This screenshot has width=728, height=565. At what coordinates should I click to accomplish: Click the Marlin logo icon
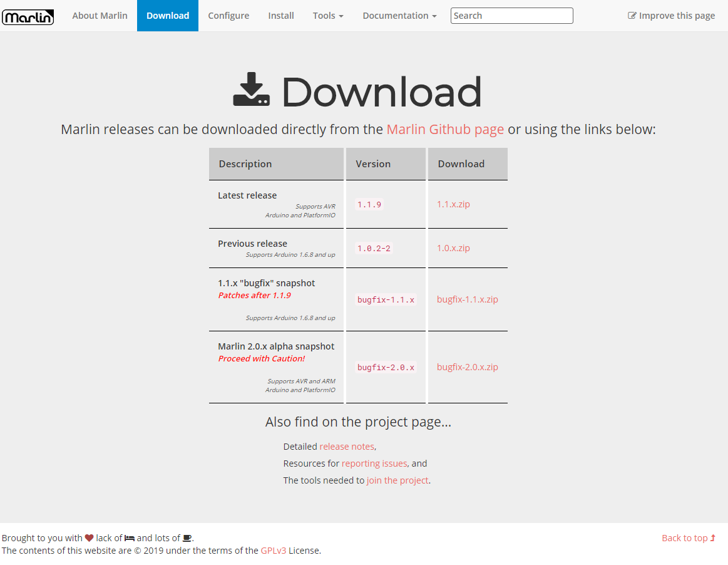pyautogui.click(x=28, y=17)
